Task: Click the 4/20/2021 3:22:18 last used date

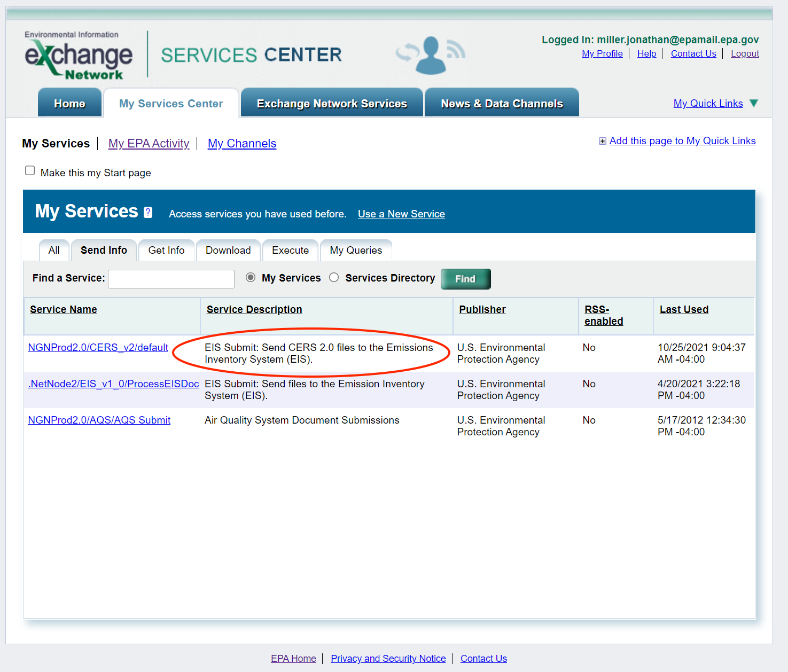Action: pyautogui.click(x=699, y=389)
